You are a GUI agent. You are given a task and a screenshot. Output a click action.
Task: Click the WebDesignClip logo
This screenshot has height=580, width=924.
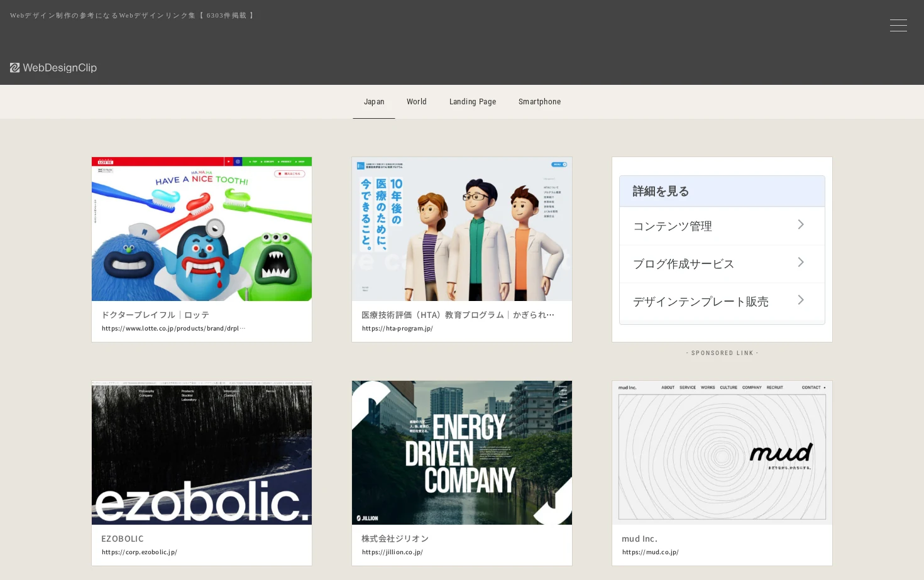click(x=53, y=68)
